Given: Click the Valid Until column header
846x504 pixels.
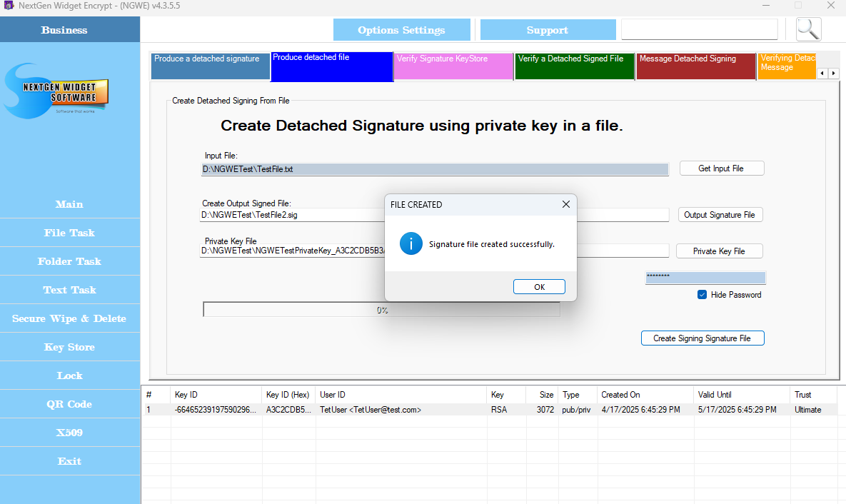Looking at the screenshot, I should (742, 395).
